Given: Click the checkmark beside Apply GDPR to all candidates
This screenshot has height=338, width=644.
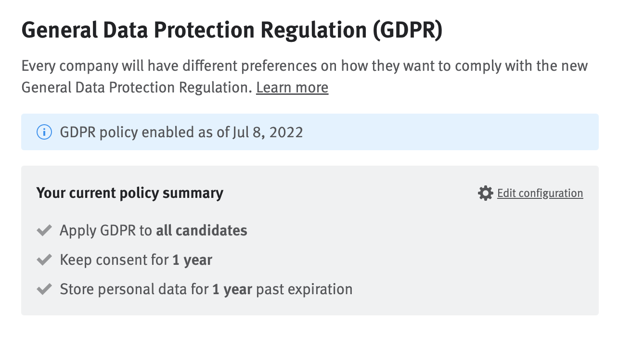Looking at the screenshot, I should pyautogui.click(x=44, y=230).
